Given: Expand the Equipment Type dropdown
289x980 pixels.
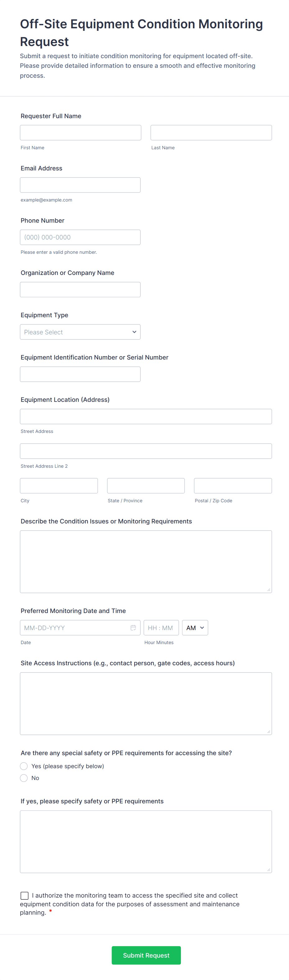Looking at the screenshot, I should tap(80, 332).
